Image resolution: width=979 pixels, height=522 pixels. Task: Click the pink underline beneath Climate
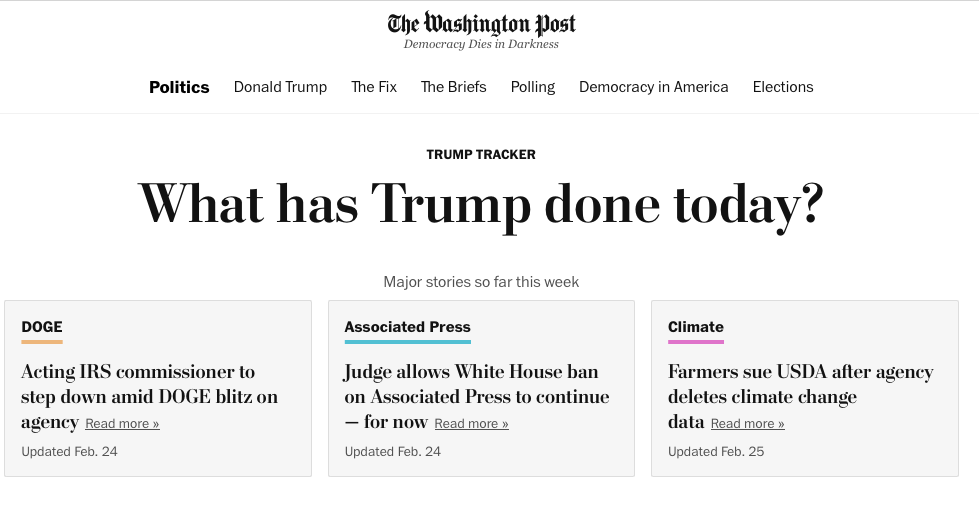coord(695,342)
